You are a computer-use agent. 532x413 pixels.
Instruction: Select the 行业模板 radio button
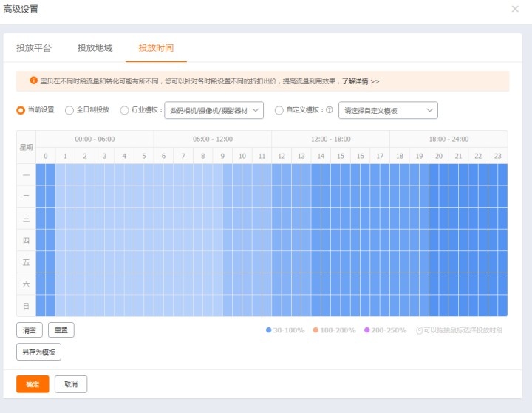(x=125, y=110)
